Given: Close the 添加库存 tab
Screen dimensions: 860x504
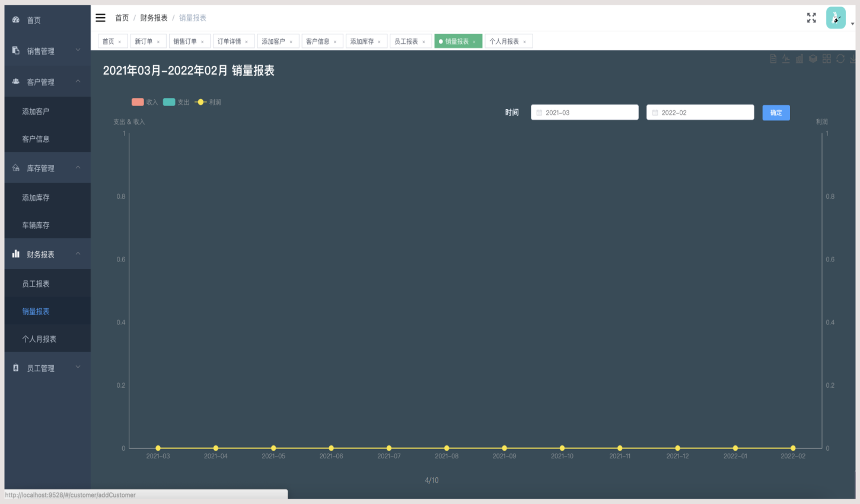Looking at the screenshot, I should (380, 42).
